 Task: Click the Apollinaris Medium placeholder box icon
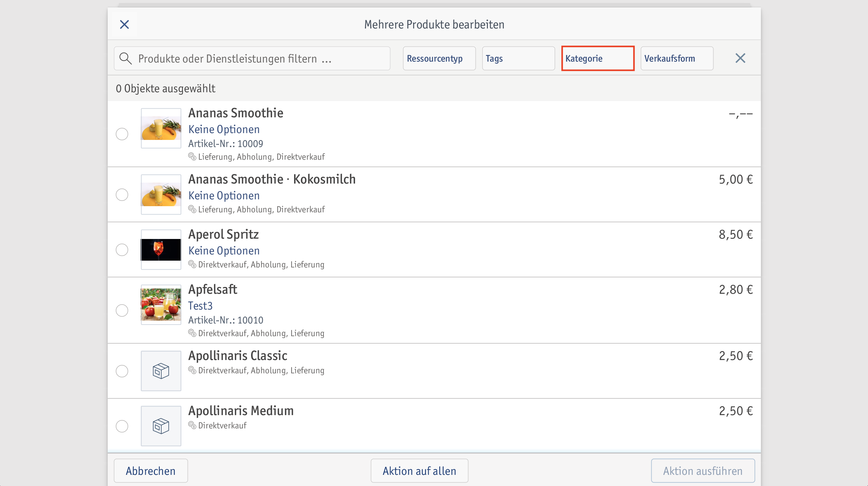tap(161, 426)
